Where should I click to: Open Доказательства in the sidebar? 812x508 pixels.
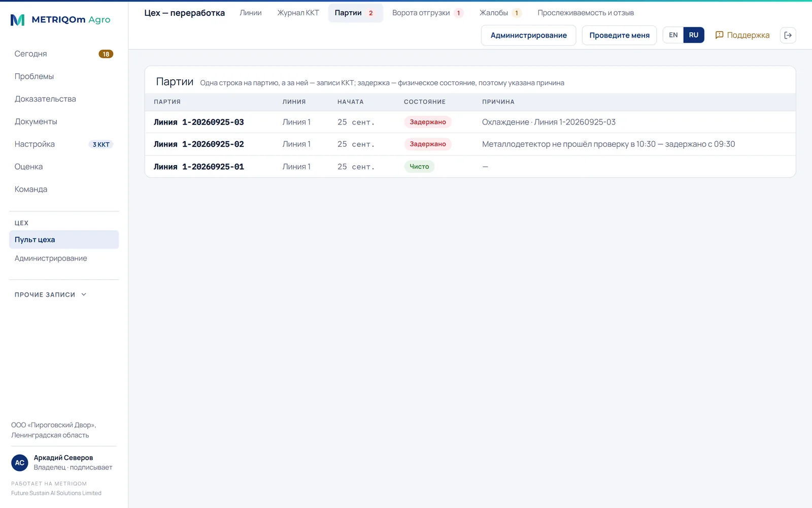64,99
